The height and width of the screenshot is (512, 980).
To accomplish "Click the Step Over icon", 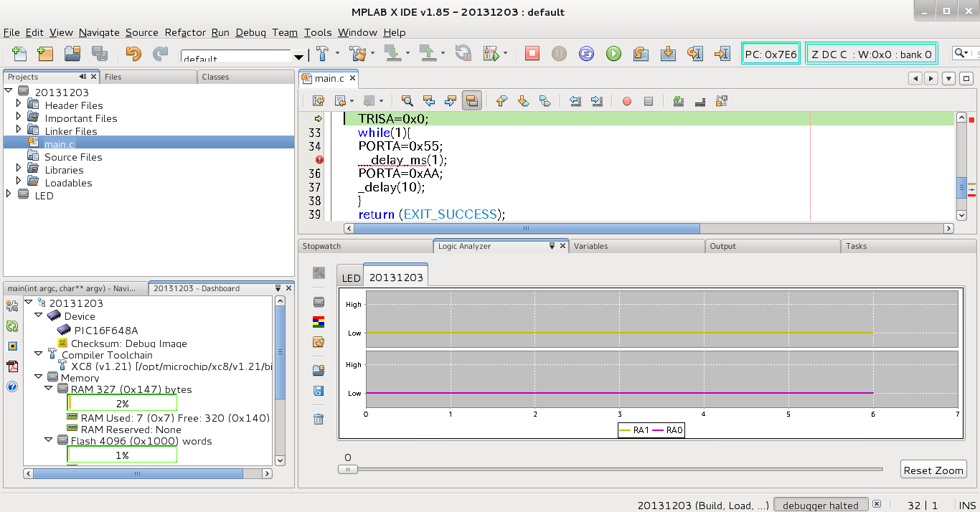I will point(641,54).
